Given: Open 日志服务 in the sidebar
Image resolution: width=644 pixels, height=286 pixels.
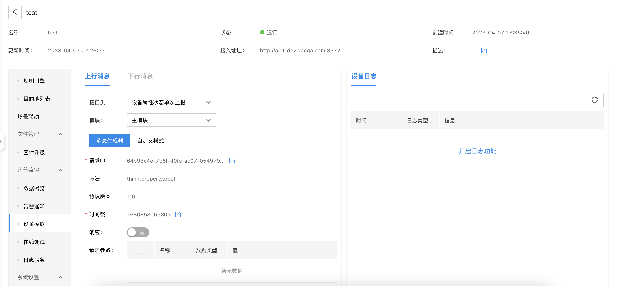Looking at the screenshot, I should coord(39,260).
